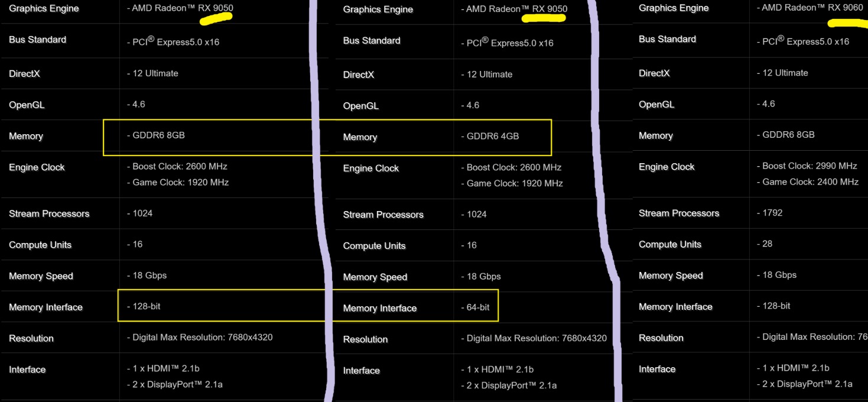This screenshot has width=868, height=402.
Task: Click "PCI Express5.0 x16" in the 8GB RX 9050 table
Action: click(175, 41)
